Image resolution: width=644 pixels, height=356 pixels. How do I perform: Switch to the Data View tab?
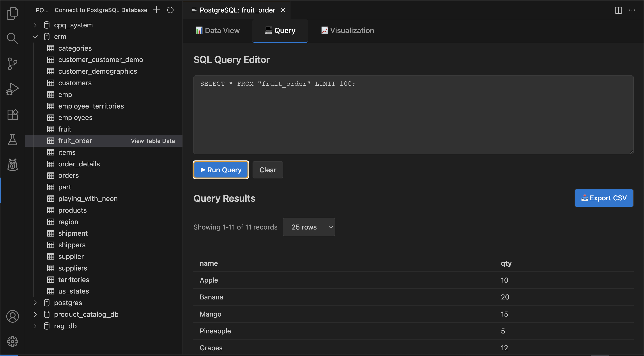tap(218, 30)
